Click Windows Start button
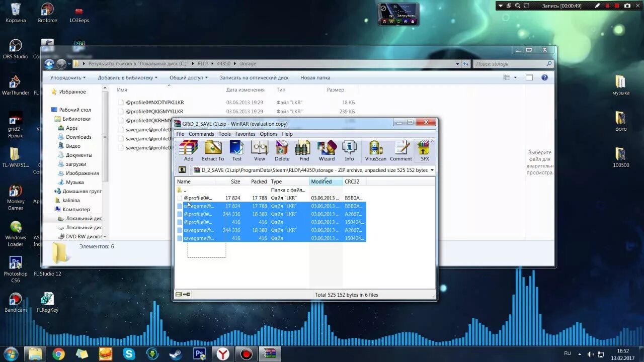The image size is (644, 362). pyautogui.click(x=11, y=353)
